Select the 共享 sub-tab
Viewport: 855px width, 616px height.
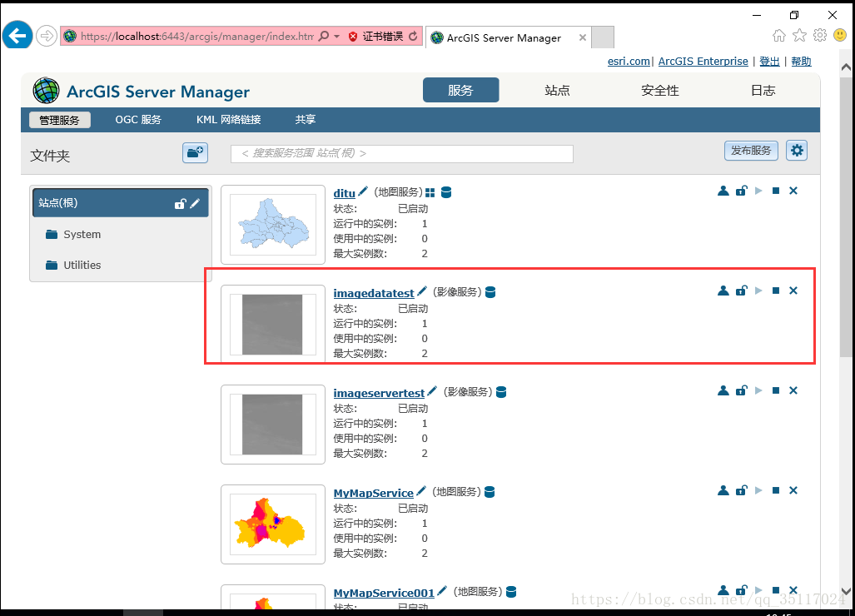305,119
